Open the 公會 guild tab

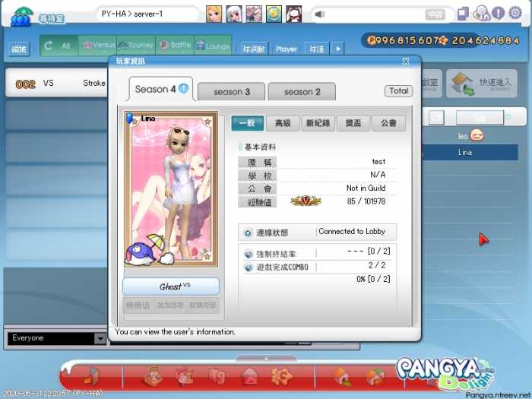coord(388,123)
